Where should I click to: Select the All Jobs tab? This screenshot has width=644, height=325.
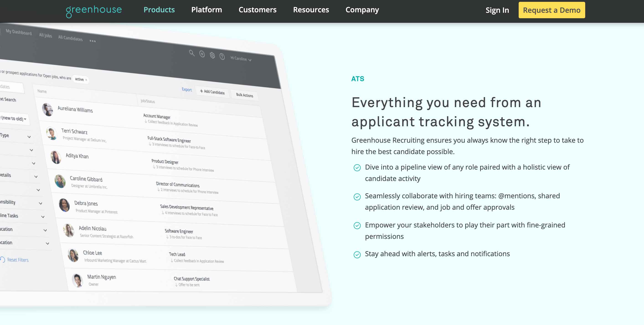pyautogui.click(x=46, y=35)
